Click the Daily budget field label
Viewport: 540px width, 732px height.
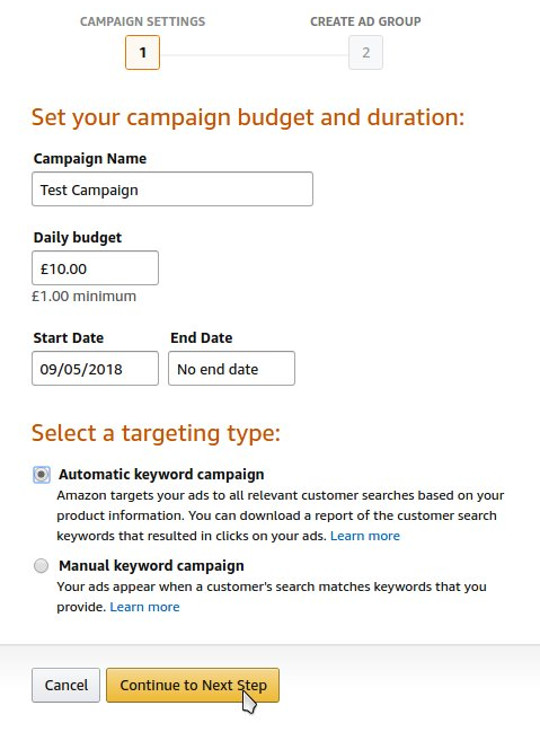pos(77,238)
